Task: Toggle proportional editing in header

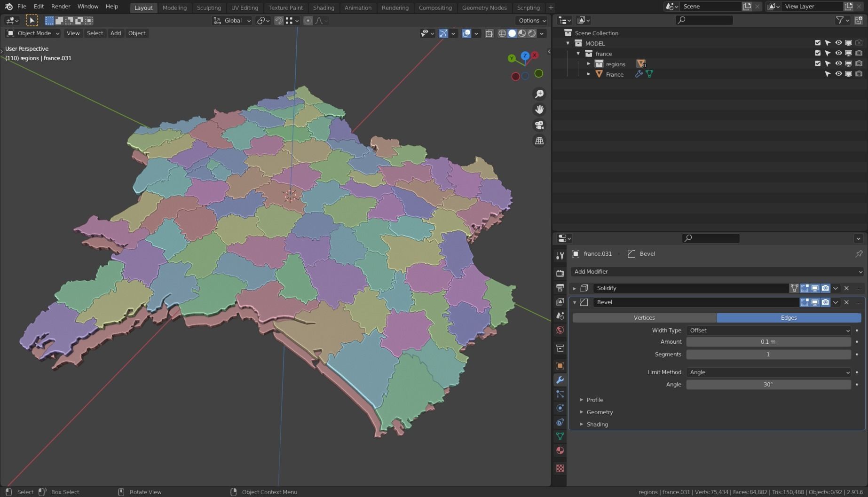Action: 308,21
